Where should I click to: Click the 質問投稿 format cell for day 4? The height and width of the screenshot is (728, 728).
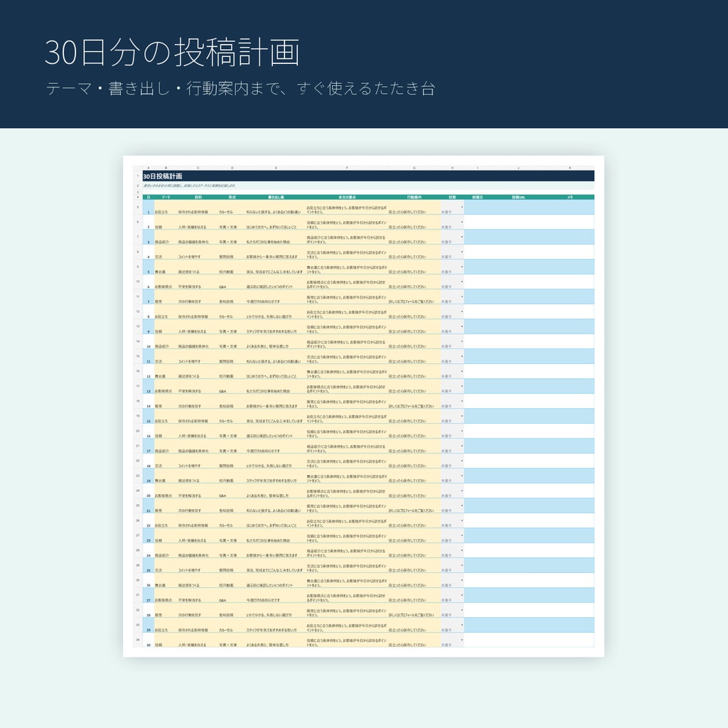[232, 252]
